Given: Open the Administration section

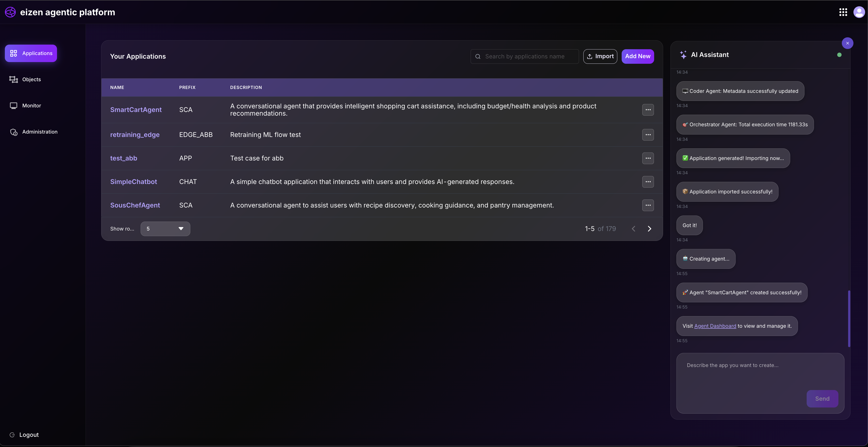Looking at the screenshot, I should pos(40,132).
